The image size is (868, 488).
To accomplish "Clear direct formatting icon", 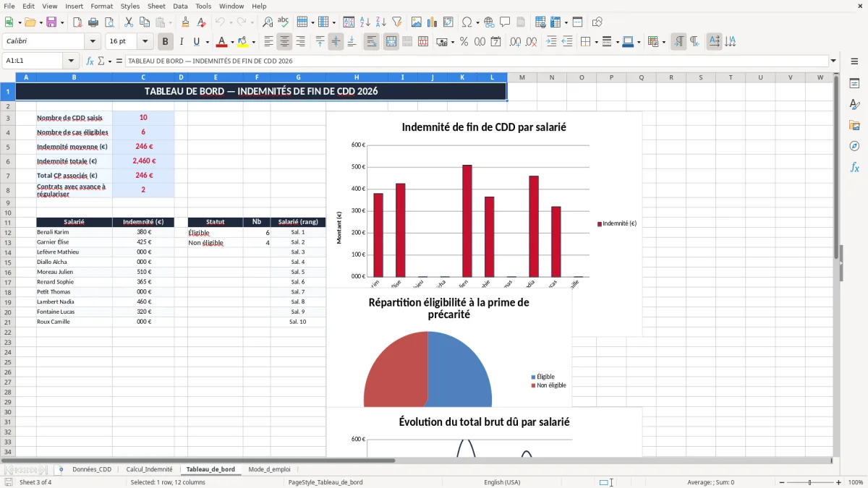I will (x=202, y=22).
